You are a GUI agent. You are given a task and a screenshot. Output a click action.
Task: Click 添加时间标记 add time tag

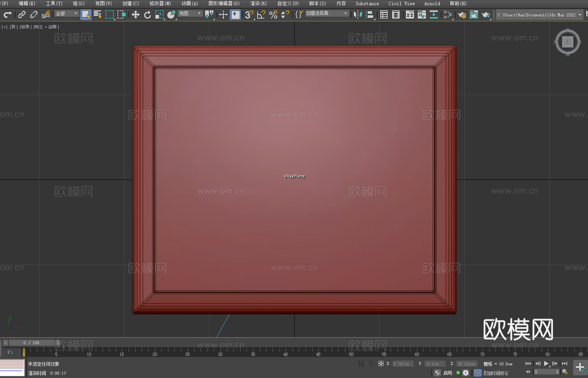pos(496,373)
